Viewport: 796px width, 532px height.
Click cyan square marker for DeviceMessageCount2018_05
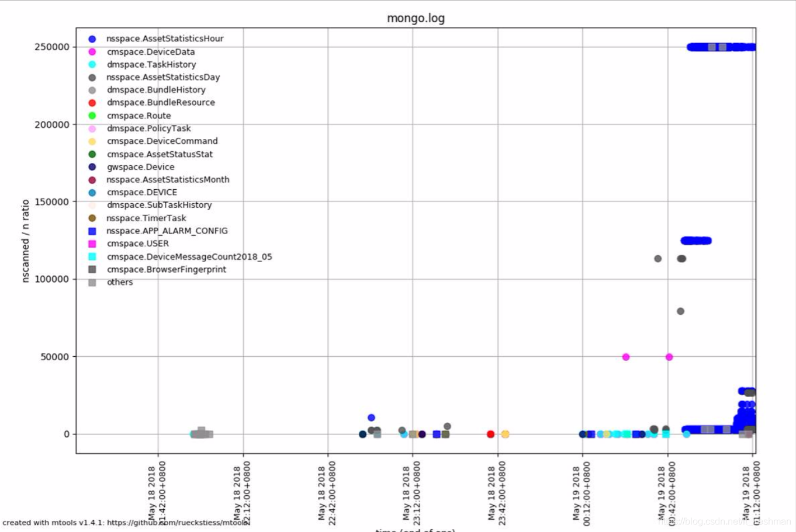coord(92,257)
